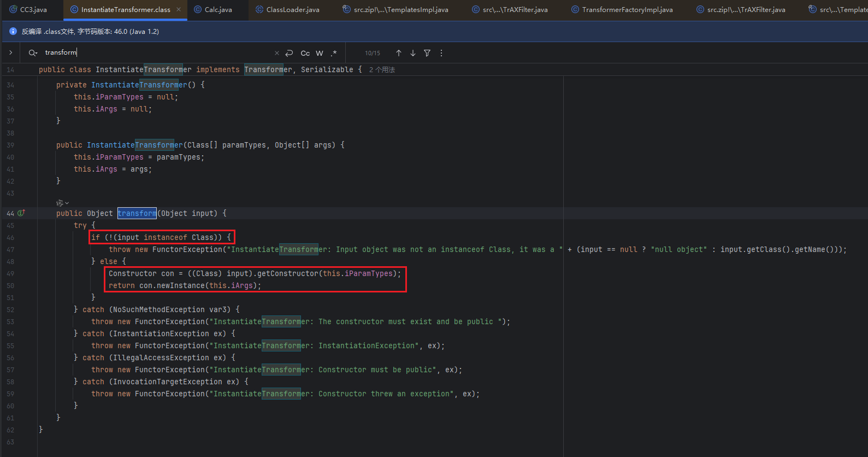Click decompiled class info icon
Image resolution: width=868 pixels, height=457 pixels.
click(x=13, y=32)
